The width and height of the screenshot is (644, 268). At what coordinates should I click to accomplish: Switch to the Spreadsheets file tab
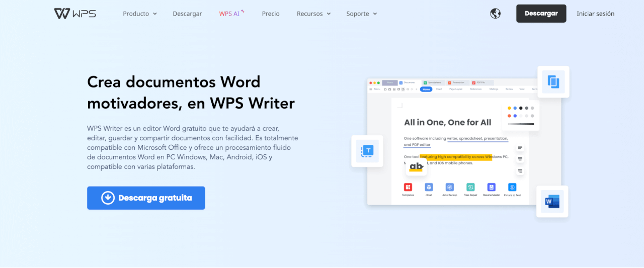pos(434,82)
